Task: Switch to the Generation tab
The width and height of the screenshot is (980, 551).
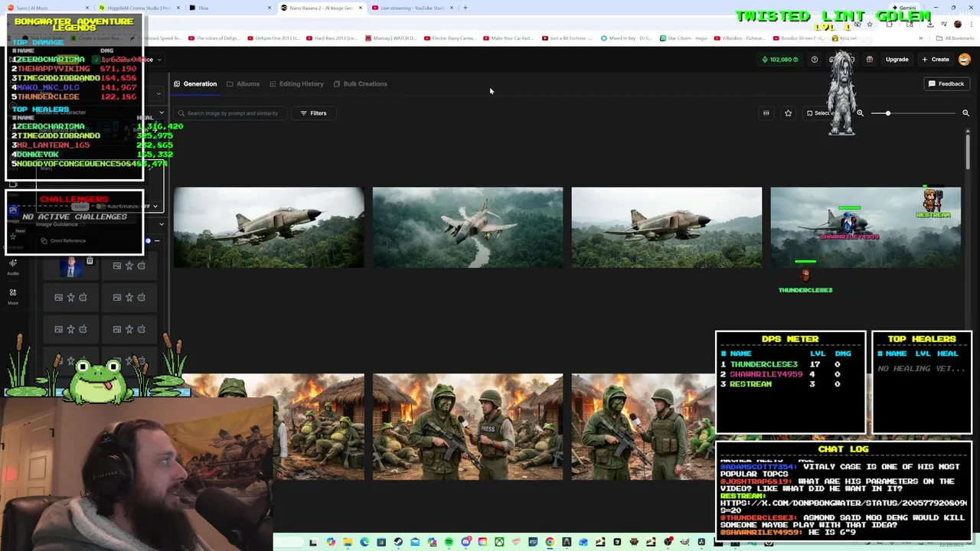Action: (x=195, y=83)
